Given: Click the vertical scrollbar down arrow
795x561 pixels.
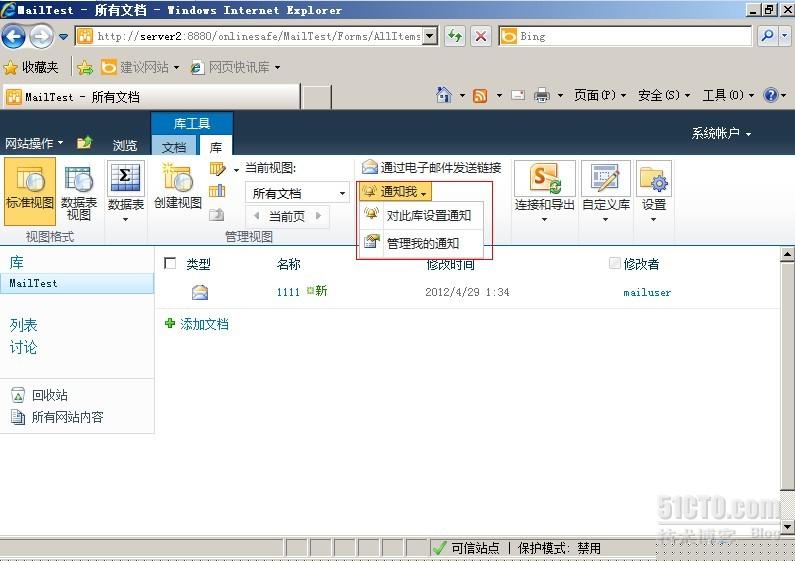Looking at the screenshot, I should point(787,526).
